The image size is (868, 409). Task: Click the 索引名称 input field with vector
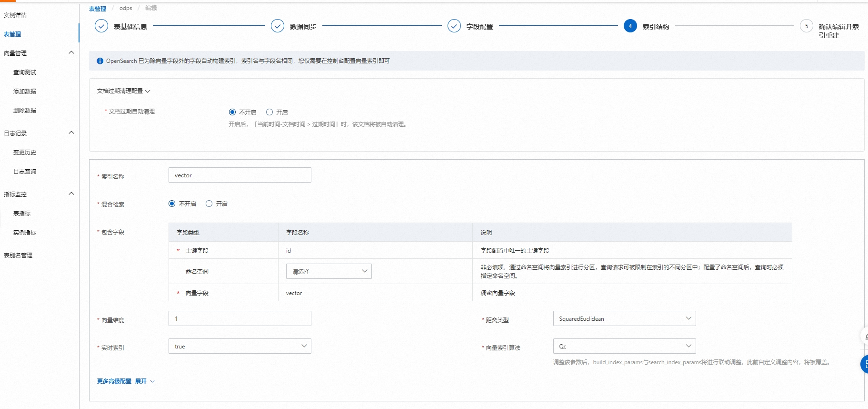coord(240,175)
